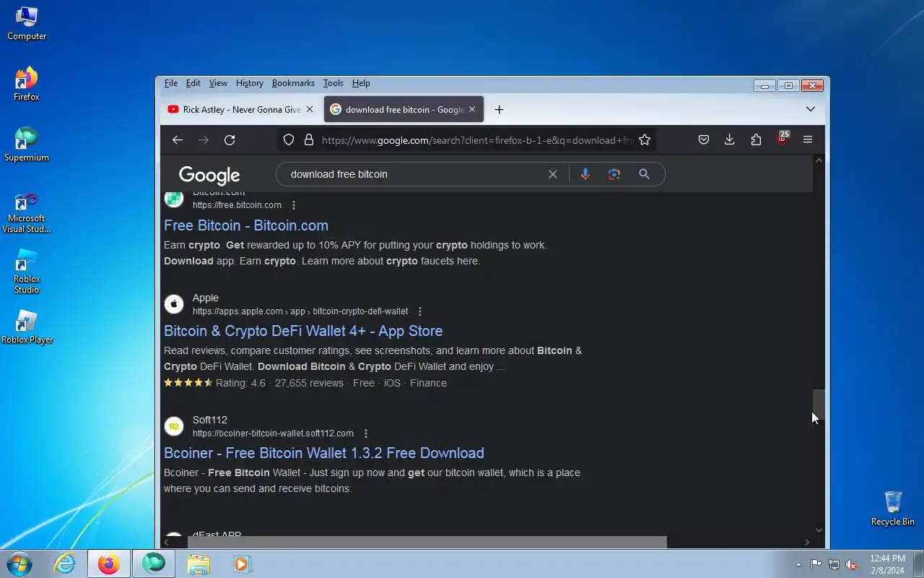Open the Firefox hamburger application menu
The width and height of the screenshot is (924, 578).
point(808,140)
